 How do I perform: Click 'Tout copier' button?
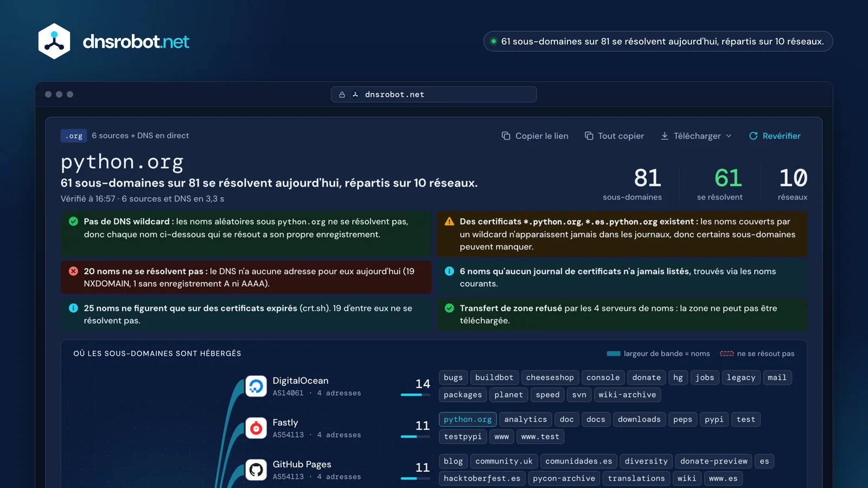pos(614,136)
